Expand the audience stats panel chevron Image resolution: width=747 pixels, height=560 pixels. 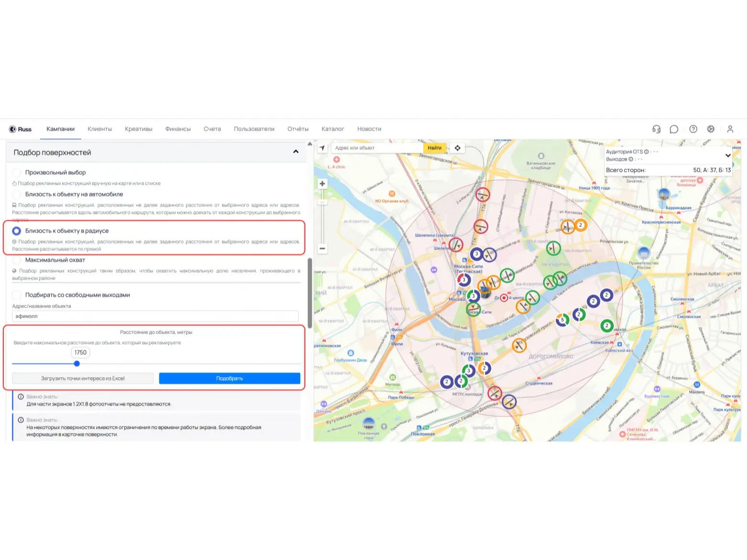pos(728,156)
